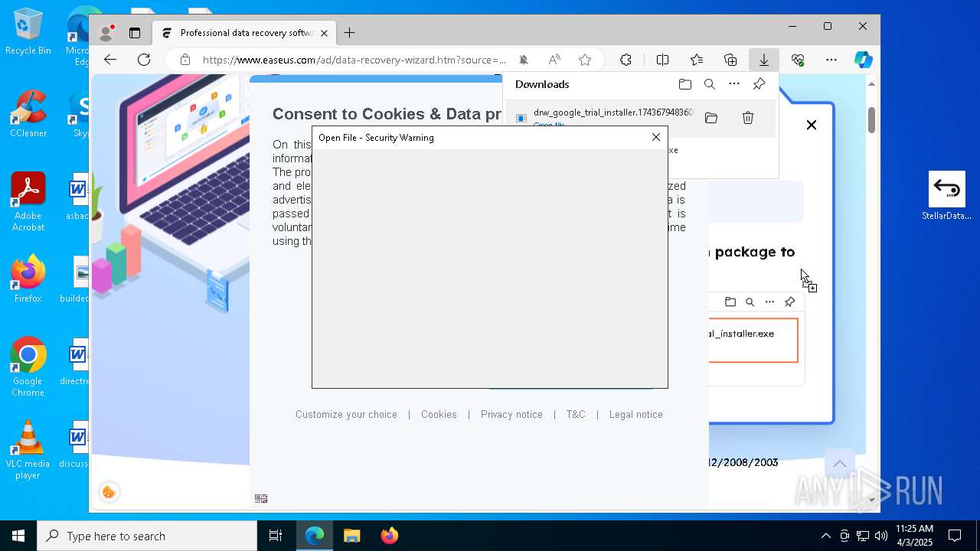Select the CCleaner desktop icon
The image size is (980, 551).
[28, 114]
